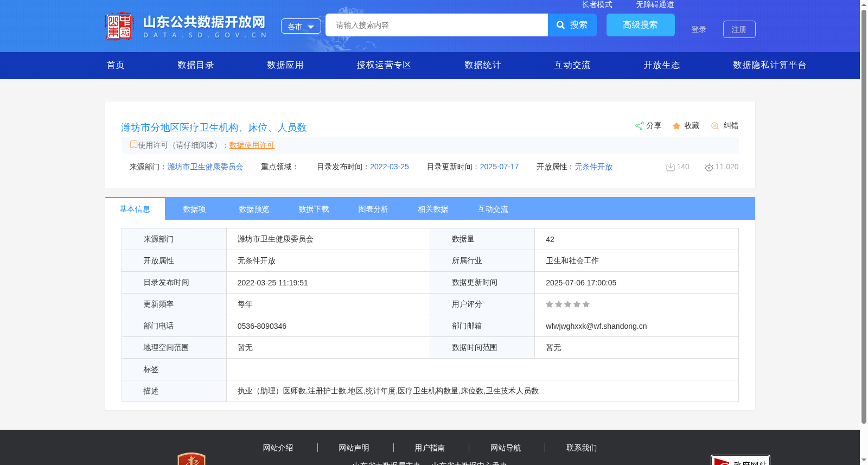This screenshot has height=465, width=868.
Task: Click the dataset title 潍坊市分地区医疗卫生机构、床位、人员数
Action: tap(214, 128)
